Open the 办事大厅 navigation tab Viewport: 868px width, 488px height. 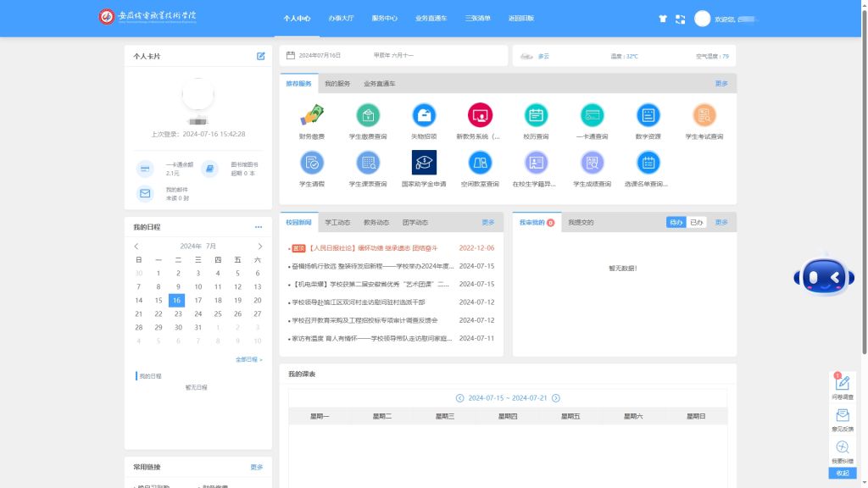(x=341, y=19)
